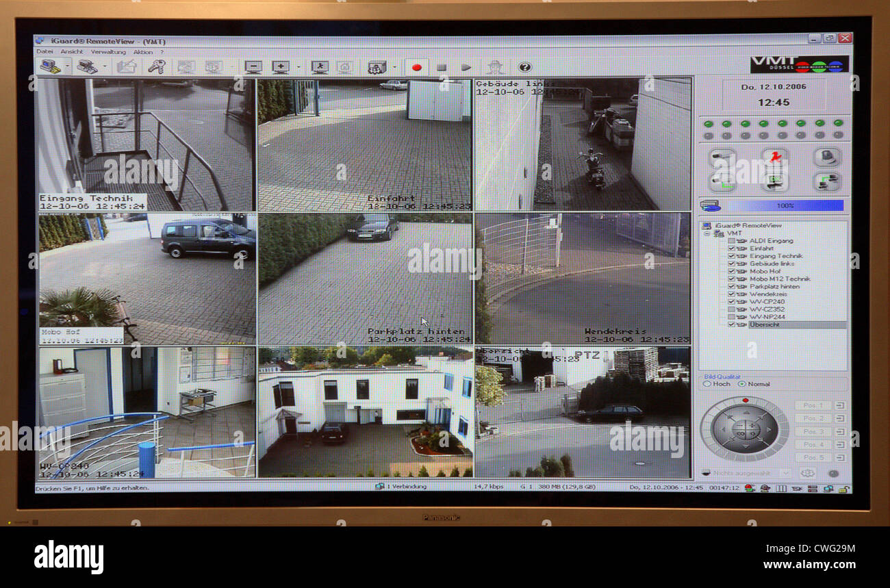Open the Ansicht menu
The width and height of the screenshot is (890, 588).
point(72,52)
